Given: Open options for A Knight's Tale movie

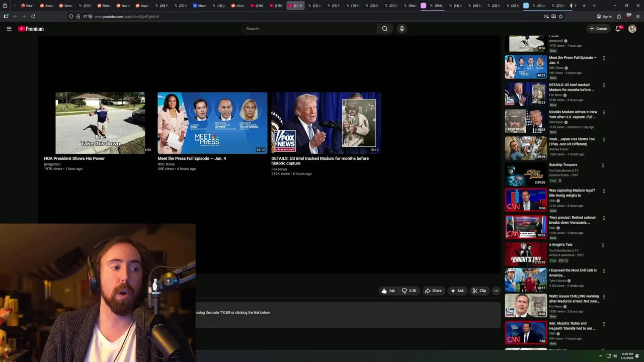Looking at the screenshot, I should click(x=603, y=245).
